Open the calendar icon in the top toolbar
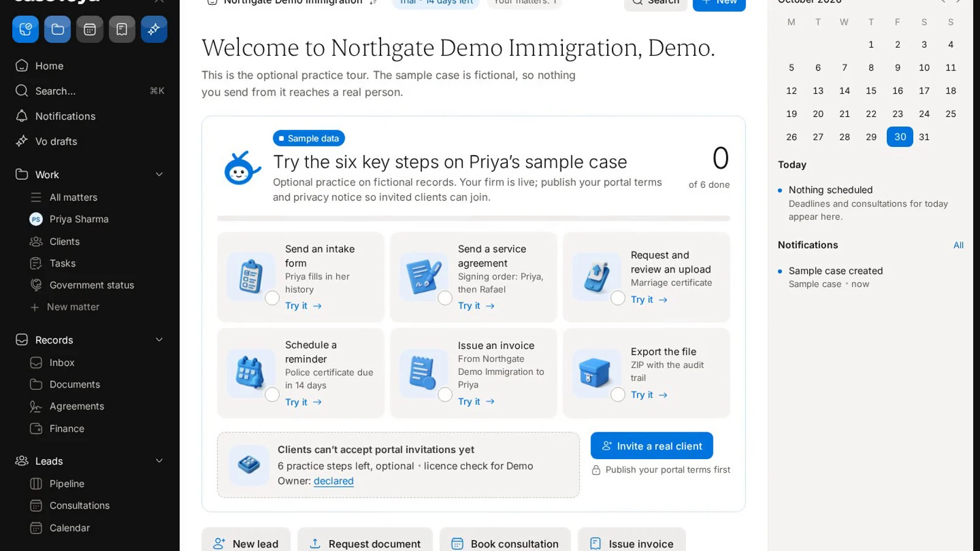Viewport: 980px width, 551px height. [x=89, y=29]
